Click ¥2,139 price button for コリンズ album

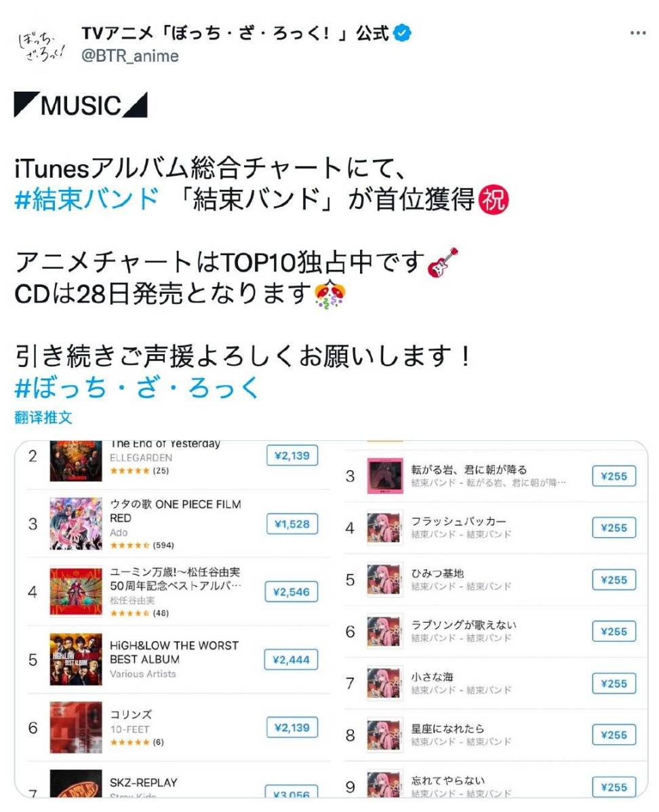[292, 728]
